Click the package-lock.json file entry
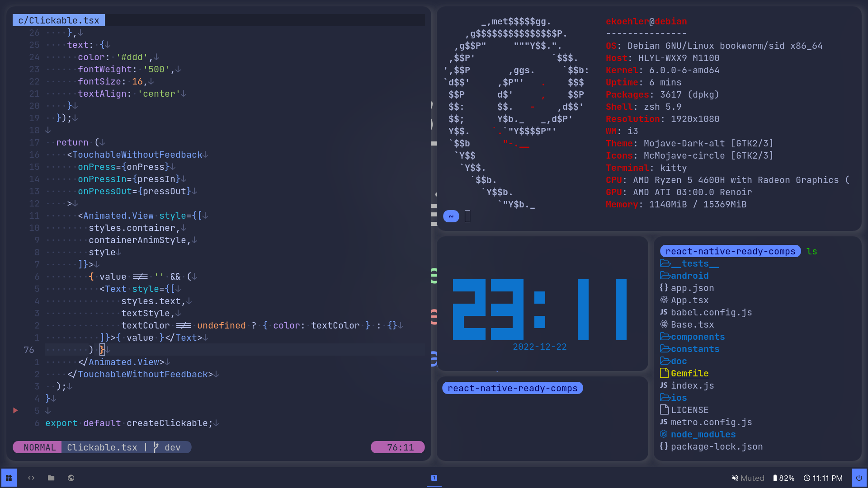The height and width of the screenshot is (488, 868). [716, 446]
